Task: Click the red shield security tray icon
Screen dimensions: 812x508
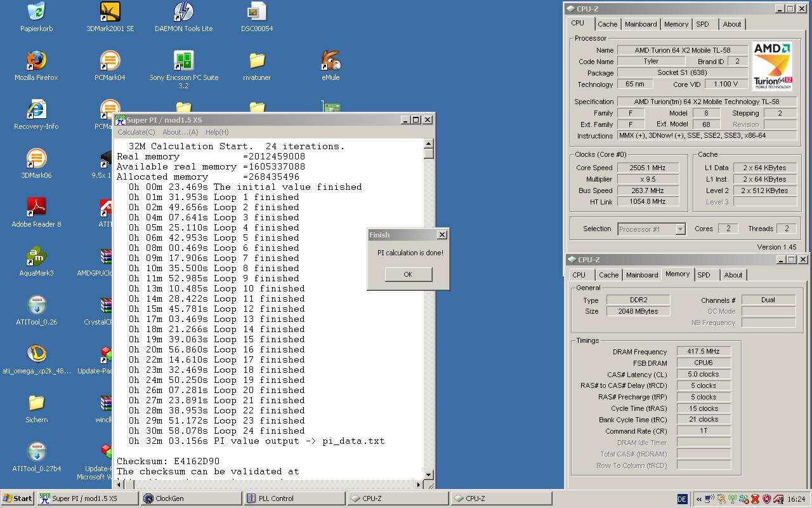Action: click(x=766, y=499)
